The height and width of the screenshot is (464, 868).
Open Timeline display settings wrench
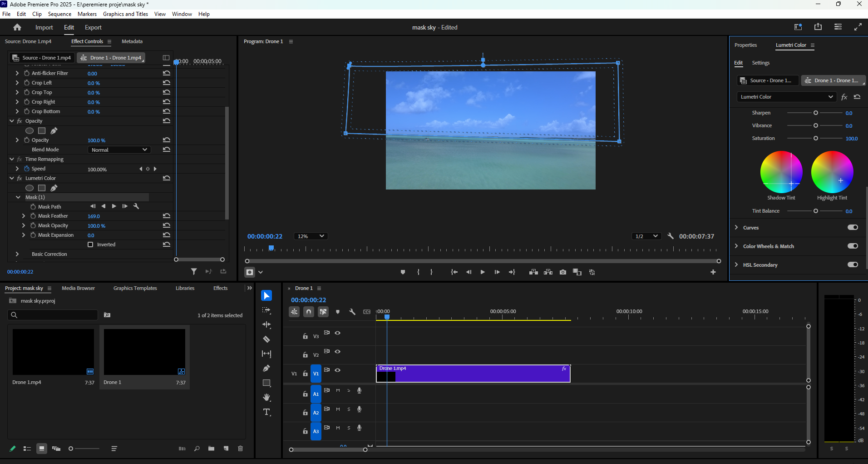point(352,312)
